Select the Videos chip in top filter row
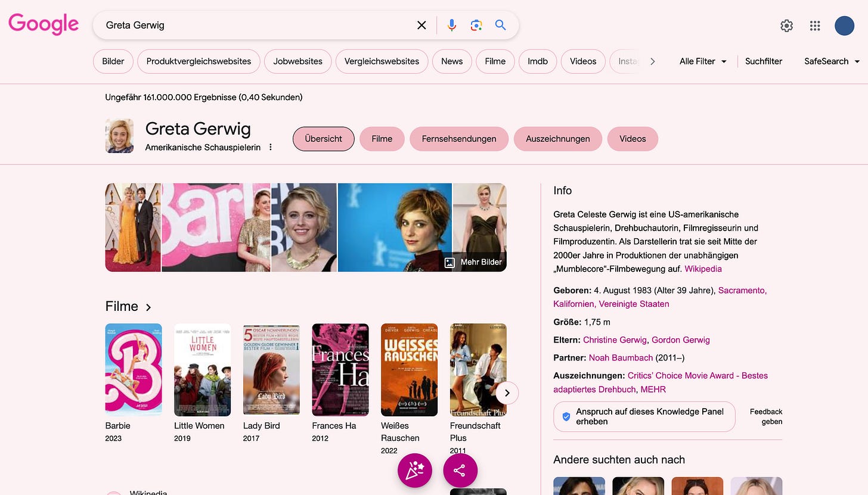 coord(583,61)
